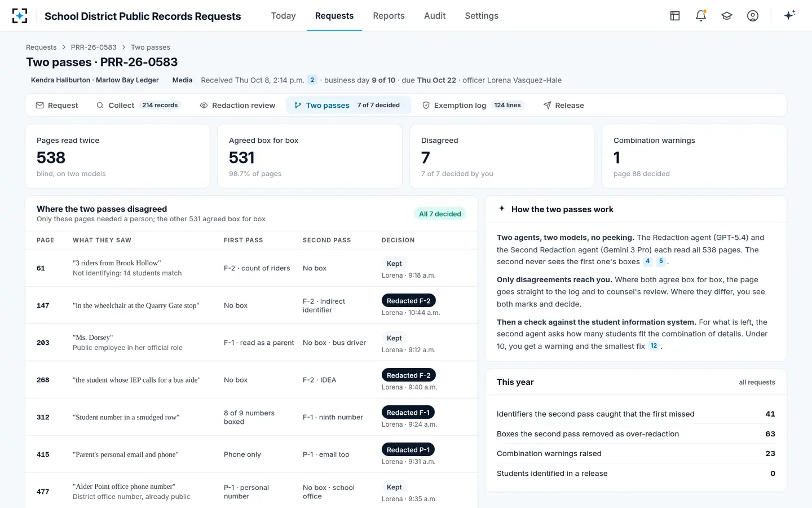Viewport: 812px width, 508px height.
Task: Click the sparkle assistant icon in header
Action: coord(789,15)
